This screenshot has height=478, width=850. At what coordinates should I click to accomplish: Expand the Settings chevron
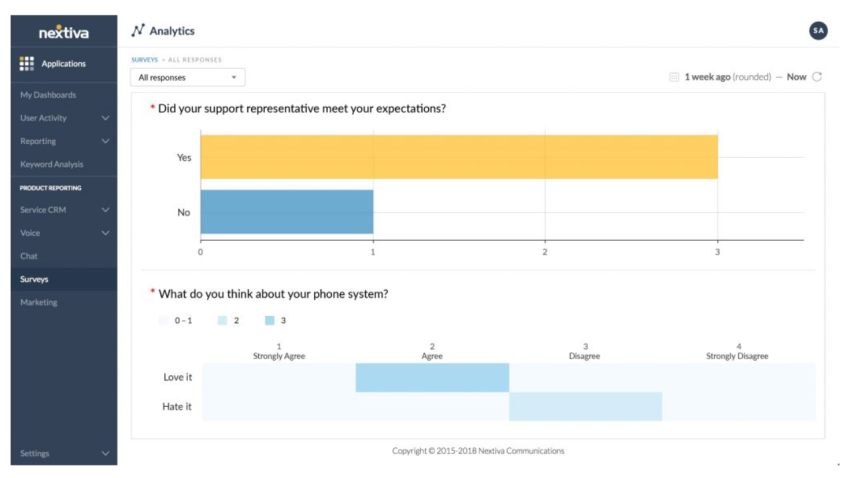tap(106, 453)
